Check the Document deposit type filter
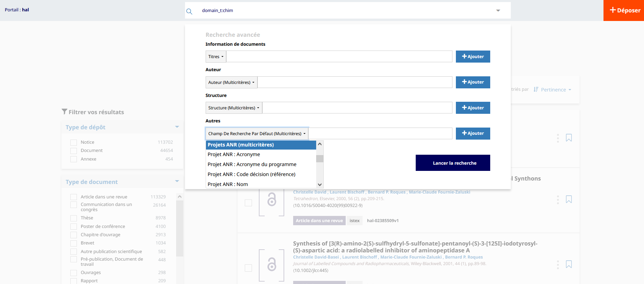Image resolution: width=644 pixels, height=284 pixels. click(73, 151)
